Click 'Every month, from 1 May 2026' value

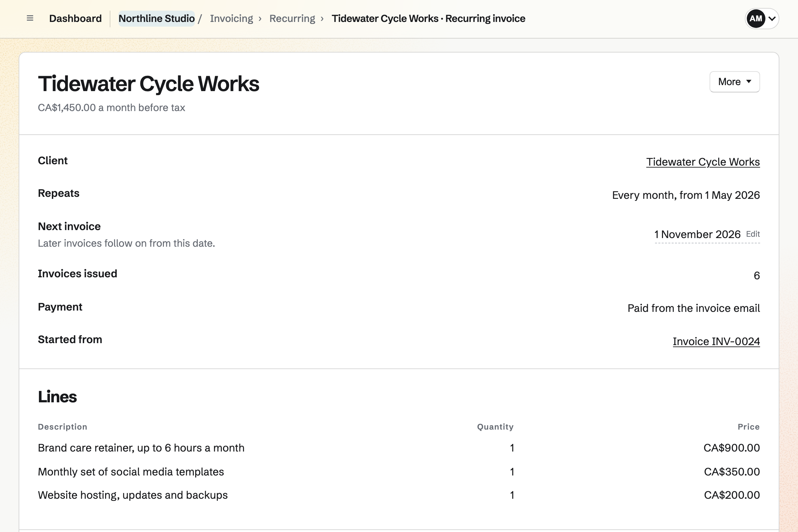686,195
